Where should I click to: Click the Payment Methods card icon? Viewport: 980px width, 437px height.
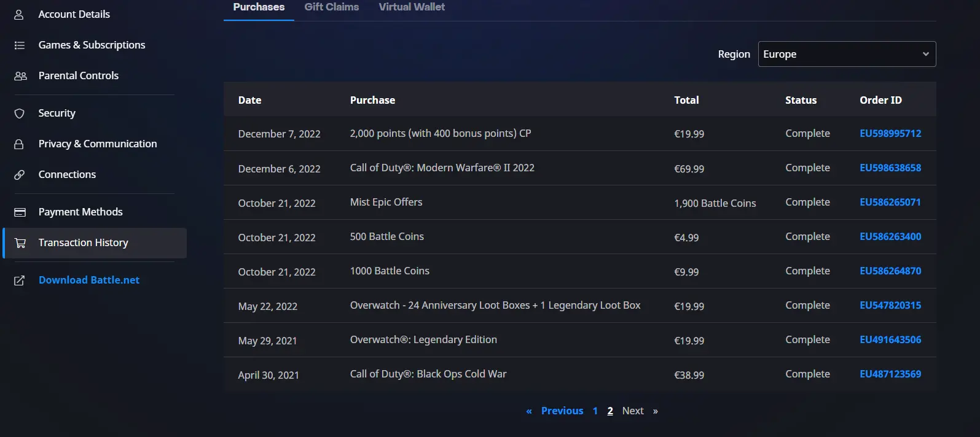(20, 212)
